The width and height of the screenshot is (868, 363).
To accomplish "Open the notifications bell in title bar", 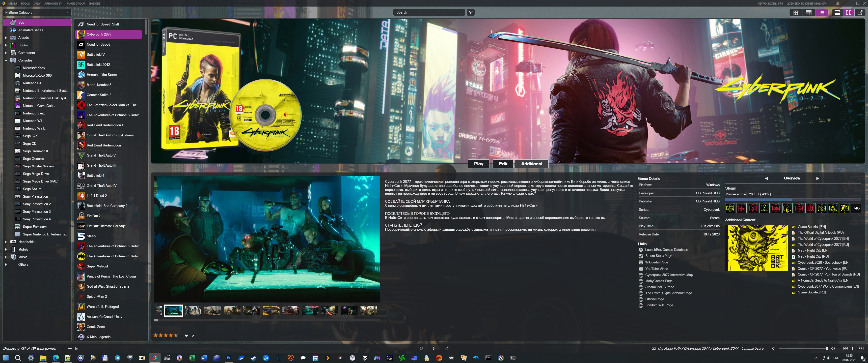I will [x=838, y=3].
